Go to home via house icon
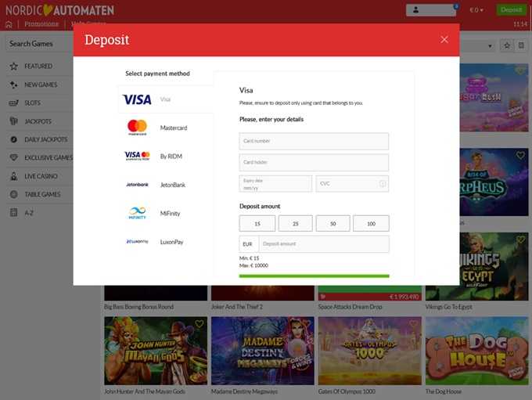The height and width of the screenshot is (400, 532). coord(9,24)
